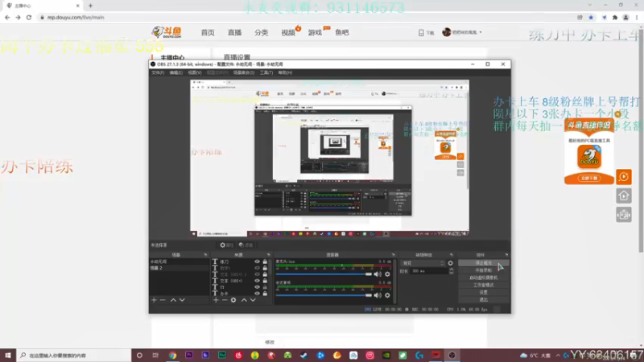Open the user account dropdown in the Douyu header
The height and width of the screenshot is (362, 644).
462,32
